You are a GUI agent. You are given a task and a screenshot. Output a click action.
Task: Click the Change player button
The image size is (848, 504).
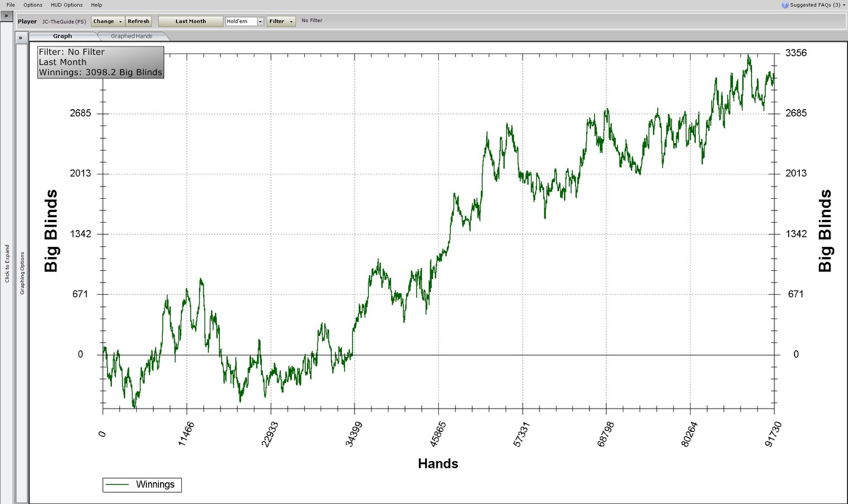pos(108,21)
